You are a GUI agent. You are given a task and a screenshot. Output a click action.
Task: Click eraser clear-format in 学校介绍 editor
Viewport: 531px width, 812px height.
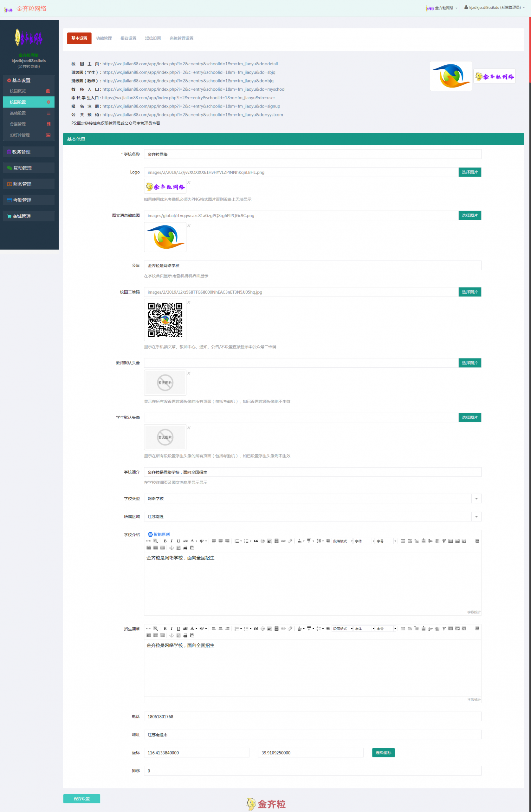click(290, 541)
